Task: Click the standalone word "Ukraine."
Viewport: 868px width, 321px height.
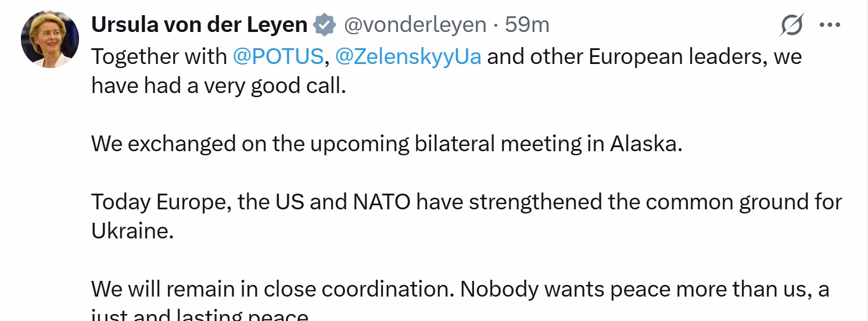Action: click(x=132, y=231)
